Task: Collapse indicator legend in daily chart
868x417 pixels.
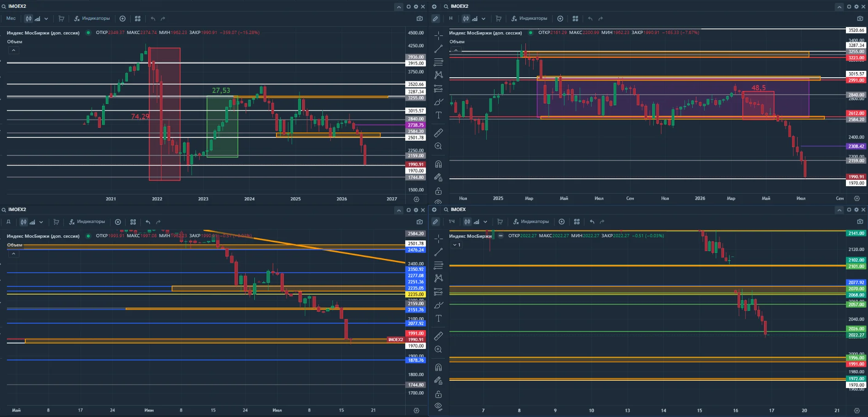Action: coord(14,253)
